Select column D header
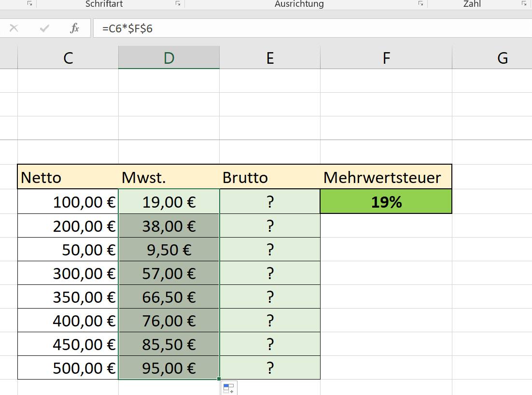The height and width of the screenshot is (395, 532). [169, 57]
